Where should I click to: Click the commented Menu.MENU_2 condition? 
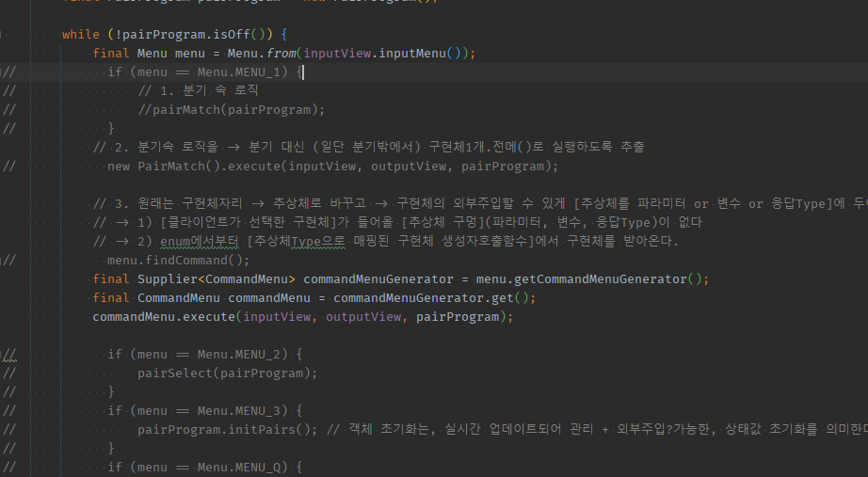tap(205, 354)
